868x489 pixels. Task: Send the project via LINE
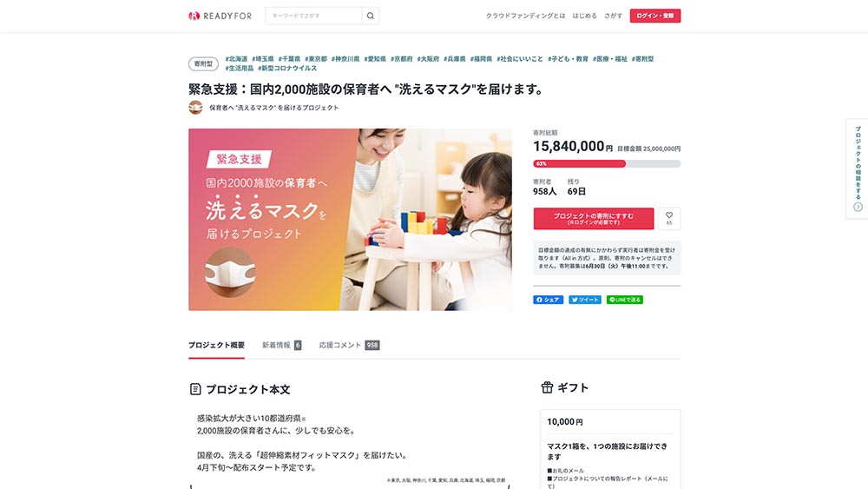pyautogui.click(x=624, y=300)
